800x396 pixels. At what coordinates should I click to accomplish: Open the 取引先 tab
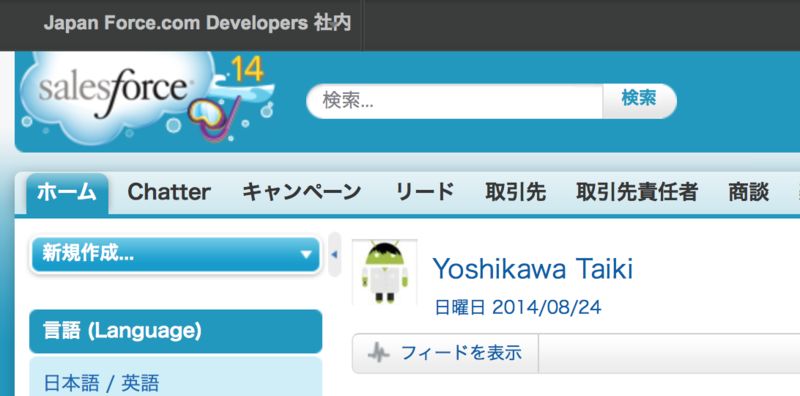515,193
